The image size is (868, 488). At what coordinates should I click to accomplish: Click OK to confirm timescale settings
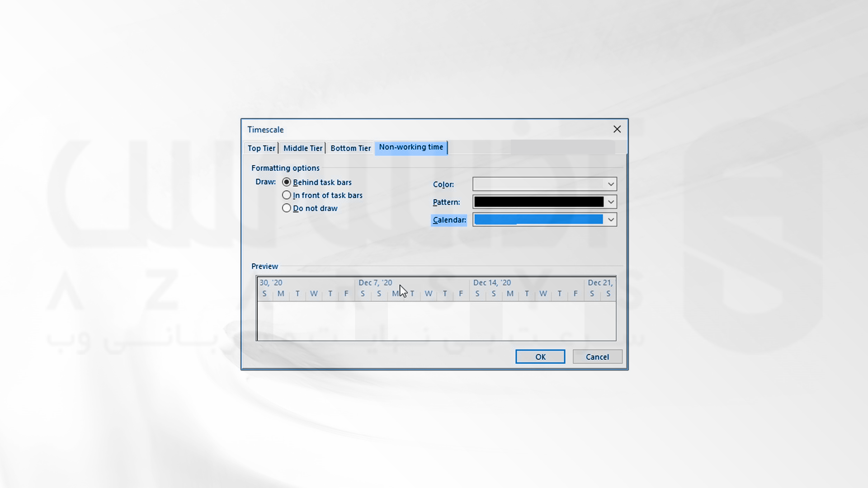(x=540, y=357)
